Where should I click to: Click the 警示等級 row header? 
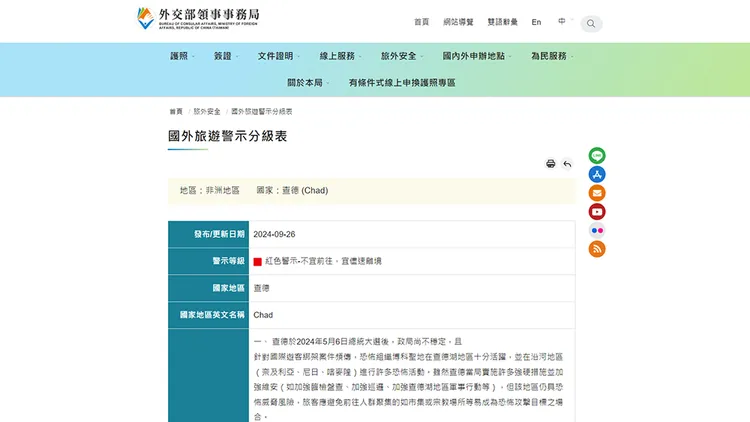[208, 261]
